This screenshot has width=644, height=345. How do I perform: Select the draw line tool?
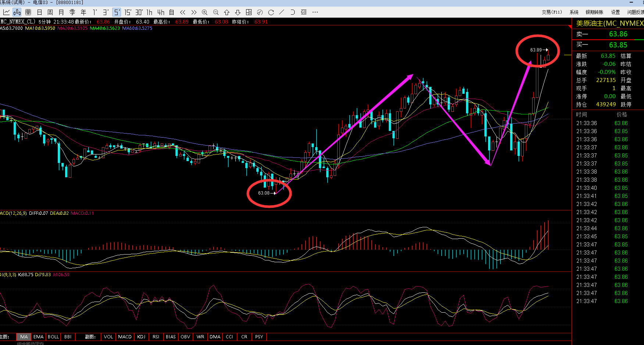coord(282,12)
